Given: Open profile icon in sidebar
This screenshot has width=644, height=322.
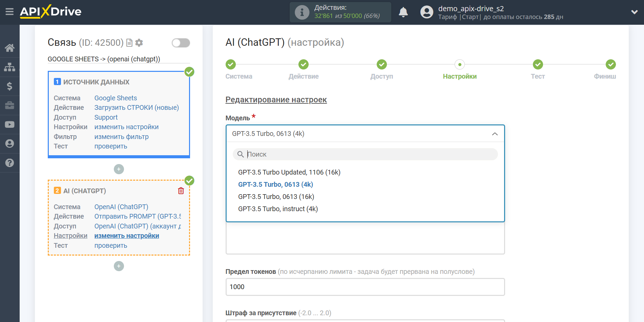Looking at the screenshot, I should point(9,144).
